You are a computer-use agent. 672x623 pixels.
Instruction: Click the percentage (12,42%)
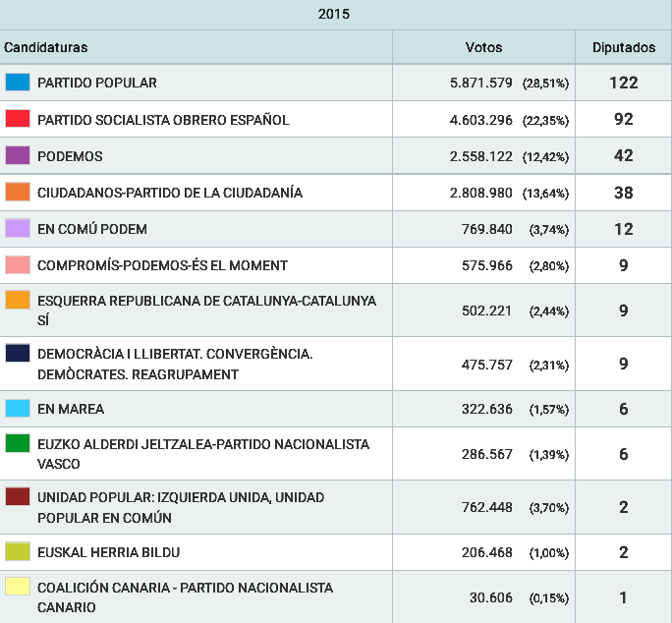pyautogui.click(x=545, y=157)
